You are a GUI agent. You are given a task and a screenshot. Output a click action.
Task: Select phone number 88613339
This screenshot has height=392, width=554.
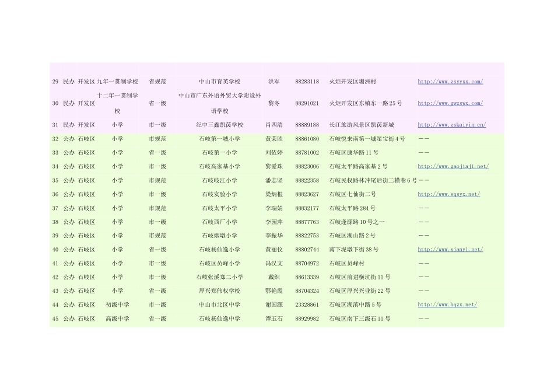coord(307,278)
